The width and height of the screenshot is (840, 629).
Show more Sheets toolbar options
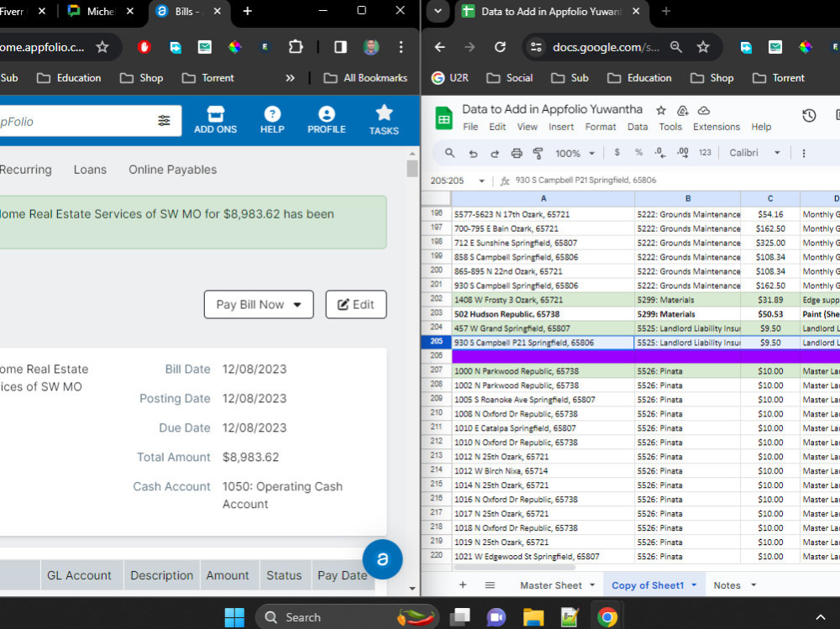804,153
